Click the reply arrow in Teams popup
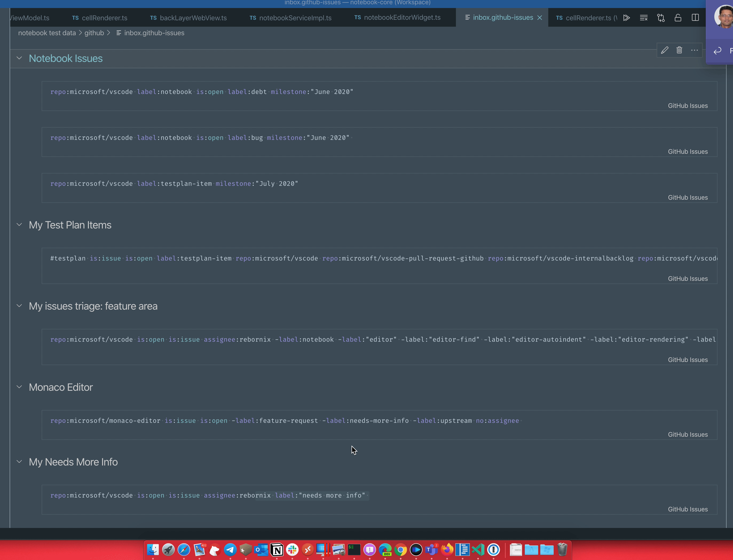This screenshot has height=560, width=733. [x=717, y=51]
